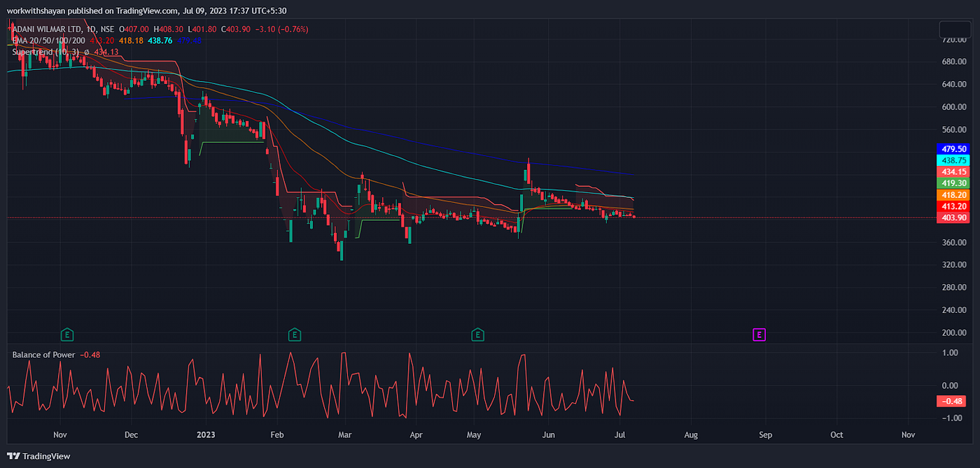Screen dimensions: 980x468
Task: Click the EMA 20/50/100/200 indicator legend
Action: coord(48,41)
